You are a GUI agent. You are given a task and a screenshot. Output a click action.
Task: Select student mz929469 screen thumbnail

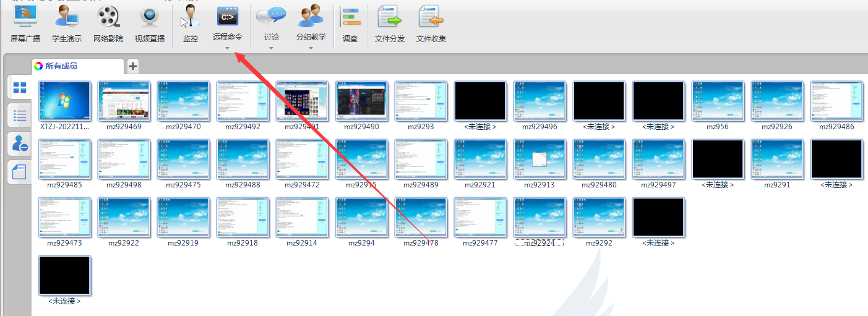pos(124,101)
